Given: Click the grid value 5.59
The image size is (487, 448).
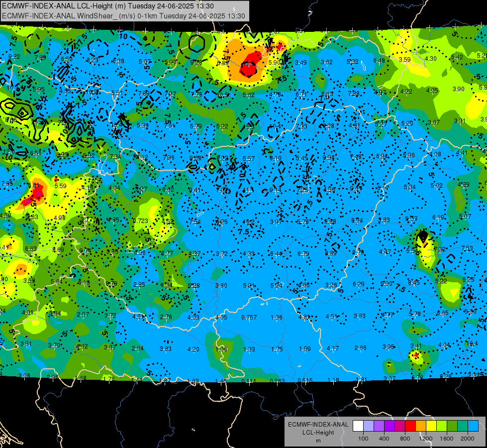Looking at the screenshot, I should click(61, 186).
